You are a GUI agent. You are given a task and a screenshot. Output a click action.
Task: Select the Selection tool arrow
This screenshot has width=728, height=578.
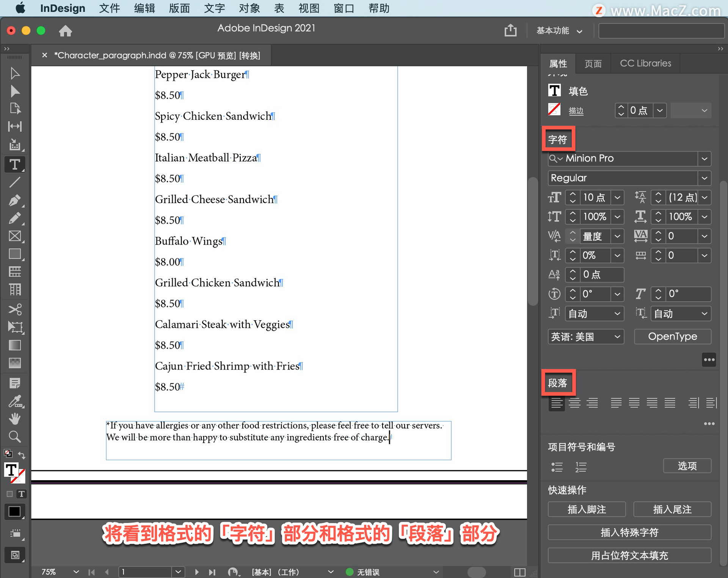tap(15, 73)
